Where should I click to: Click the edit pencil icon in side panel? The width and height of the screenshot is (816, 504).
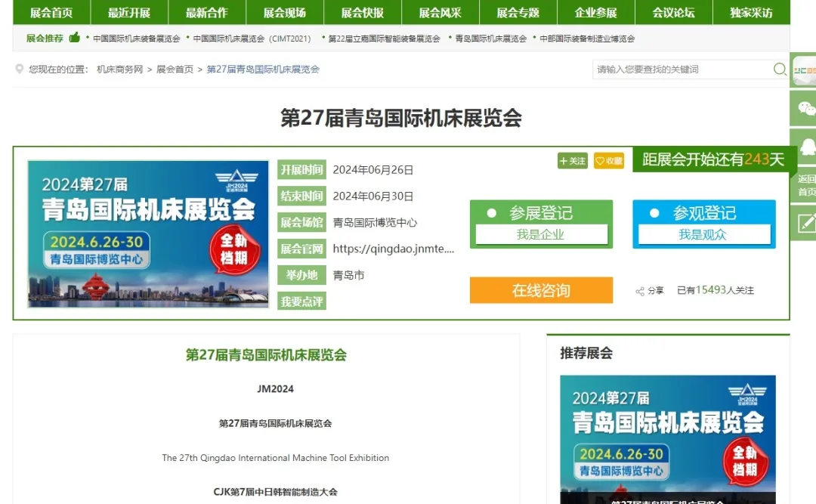click(805, 223)
